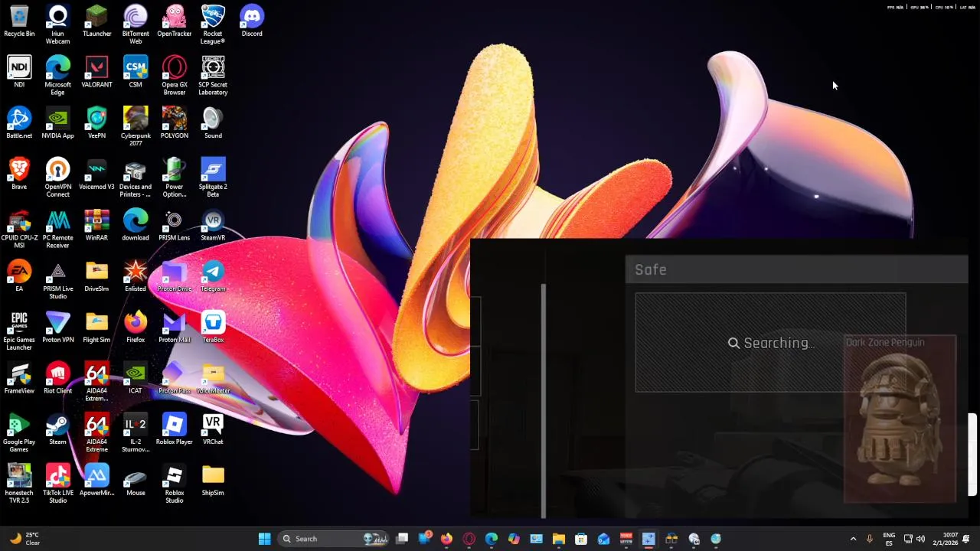Open the VRChat desktop icon

click(x=213, y=430)
